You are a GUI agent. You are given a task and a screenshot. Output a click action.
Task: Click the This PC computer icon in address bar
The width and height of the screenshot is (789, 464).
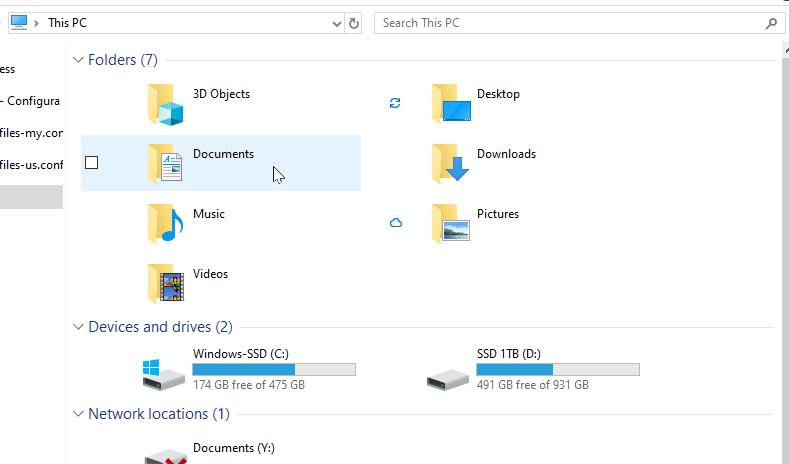tap(19, 23)
